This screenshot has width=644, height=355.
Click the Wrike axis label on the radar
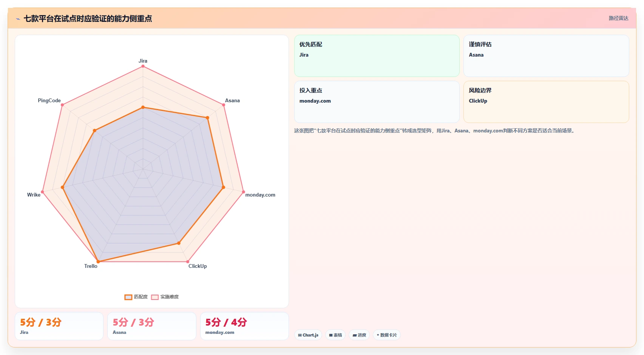34,195
